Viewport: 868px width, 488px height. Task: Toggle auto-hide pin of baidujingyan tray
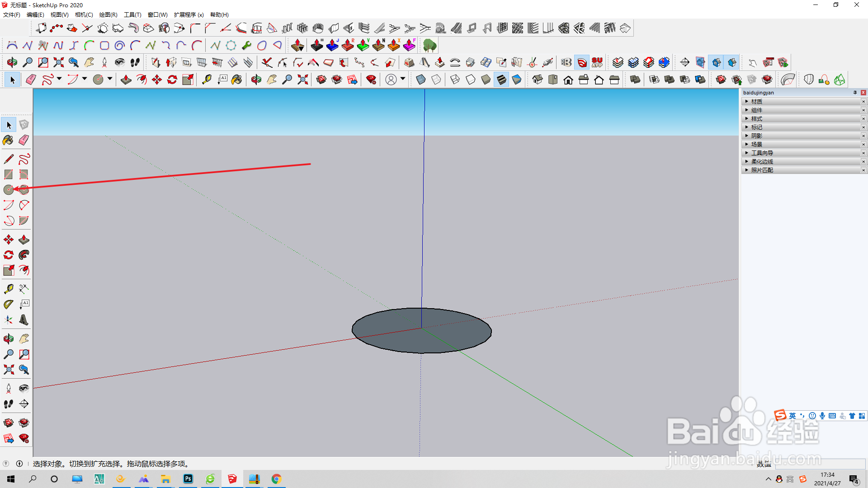[x=855, y=93]
